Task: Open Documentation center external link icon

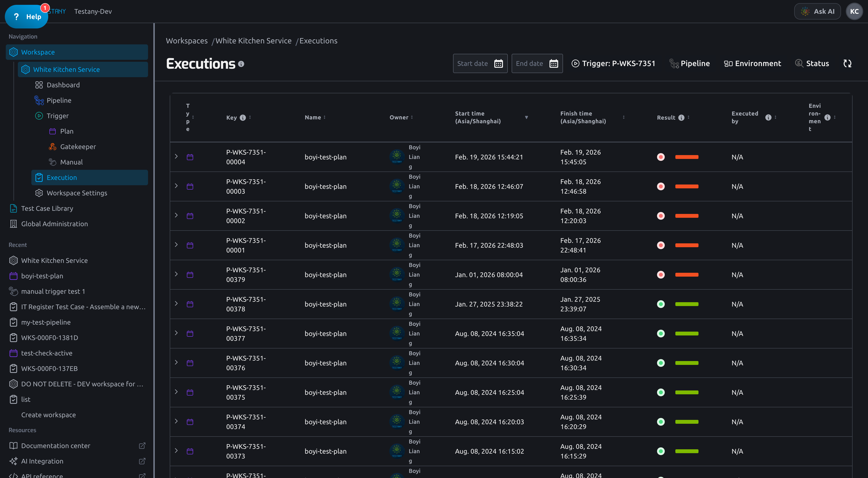Action: tap(142, 446)
